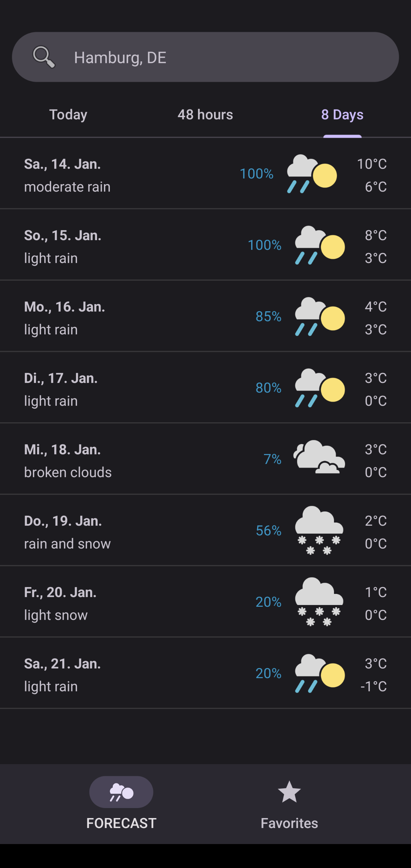Open the 48 hours tab
The image size is (411, 868).
click(x=205, y=115)
